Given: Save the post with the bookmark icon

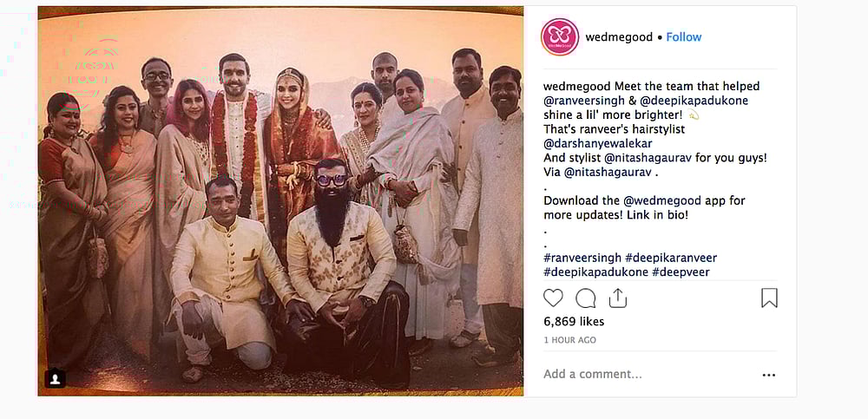Looking at the screenshot, I should tap(769, 298).
